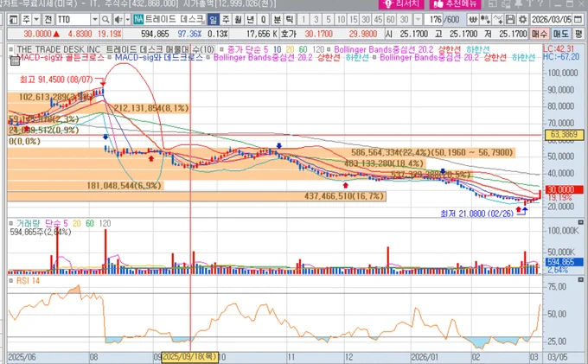This screenshot has width=588, height=364.
Task: Click the 매수 buy button
Action: (x=540, y=34)
